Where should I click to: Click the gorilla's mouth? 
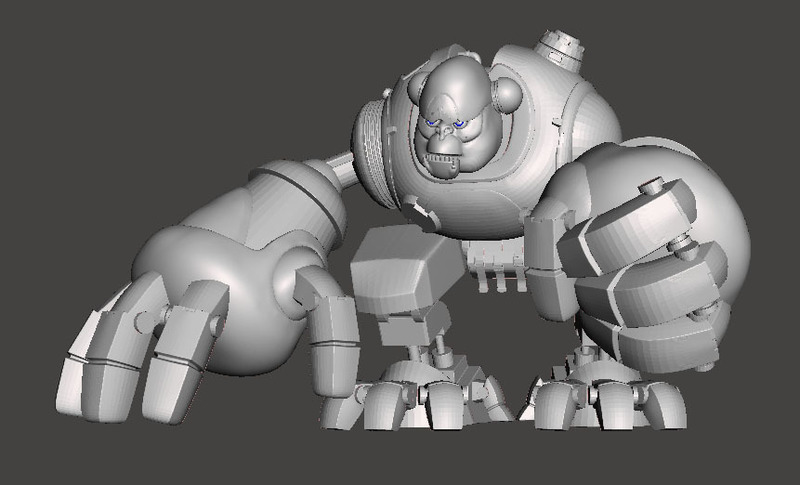441,158
